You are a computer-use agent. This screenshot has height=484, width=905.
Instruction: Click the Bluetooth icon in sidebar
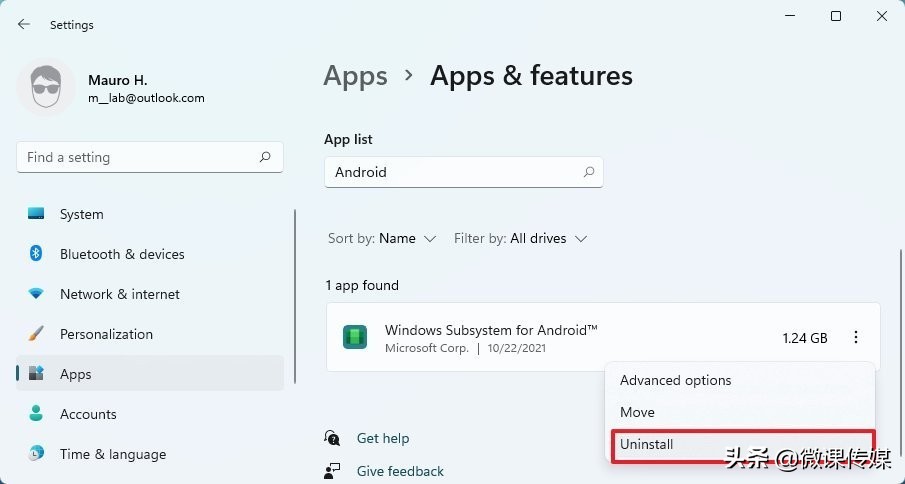click(36, 254)
